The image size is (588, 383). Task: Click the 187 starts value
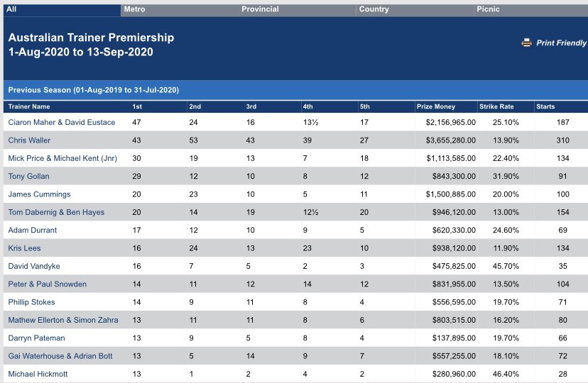pyautogui.click(x=563, y=122)
